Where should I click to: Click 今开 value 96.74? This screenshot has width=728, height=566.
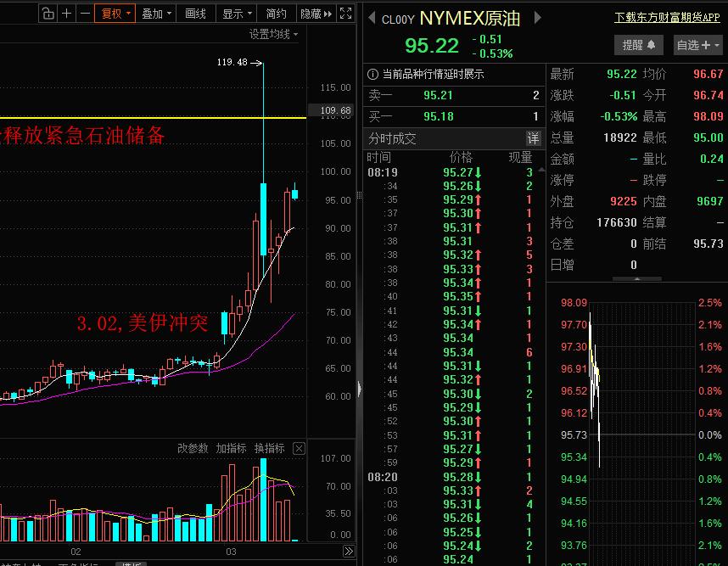pyautogui.click(x=708, y=95)
